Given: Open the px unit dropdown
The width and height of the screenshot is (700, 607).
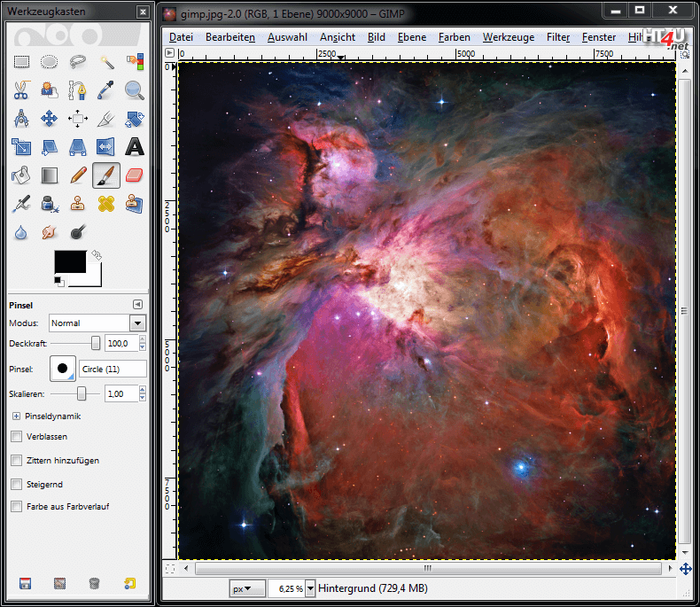Looking at the screenshot, I should [247, 588].
